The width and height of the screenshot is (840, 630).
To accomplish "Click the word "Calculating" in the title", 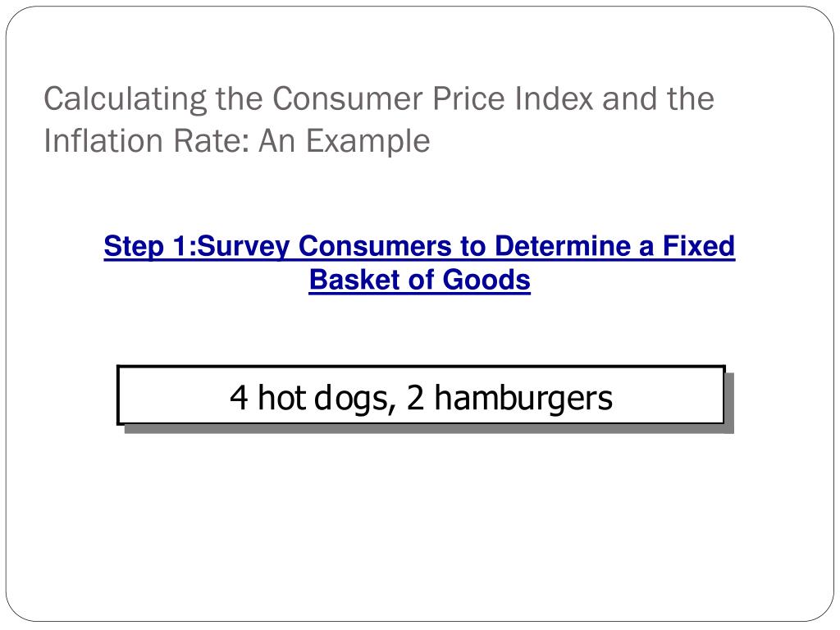I will (125, 99).
